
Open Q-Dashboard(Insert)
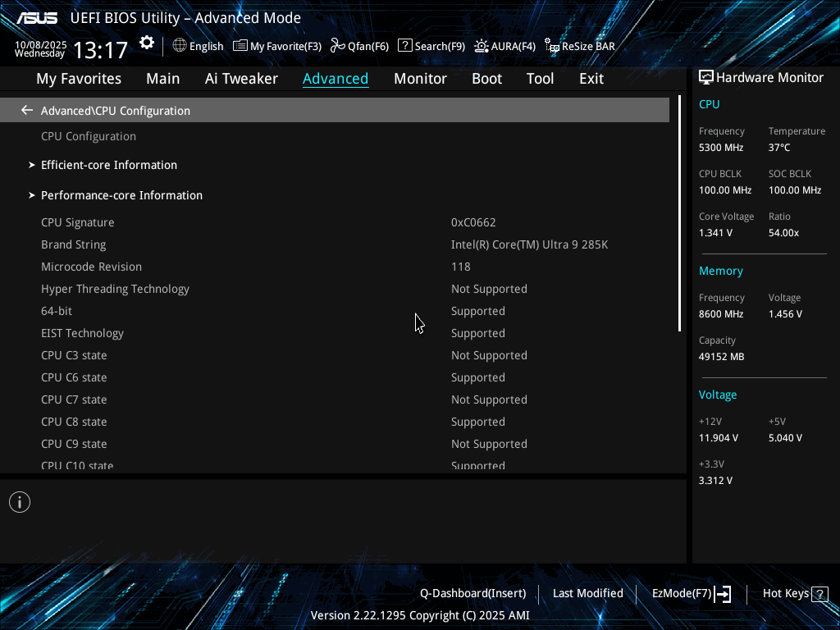pos(472,593)
